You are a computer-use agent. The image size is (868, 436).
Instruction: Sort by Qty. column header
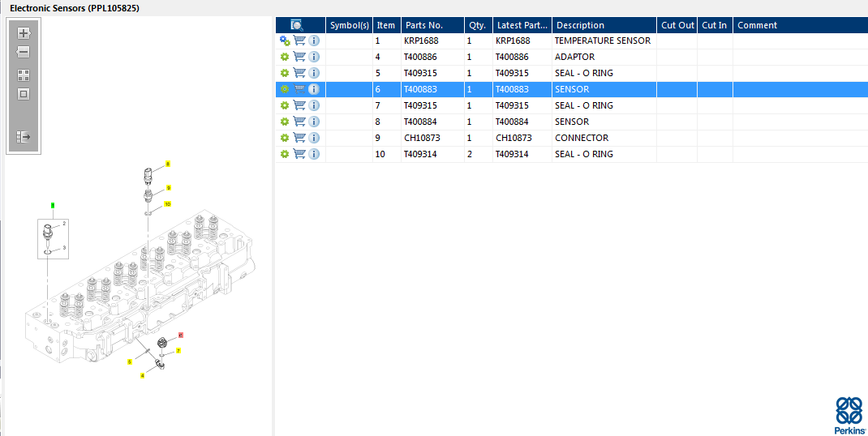(479, 25)
